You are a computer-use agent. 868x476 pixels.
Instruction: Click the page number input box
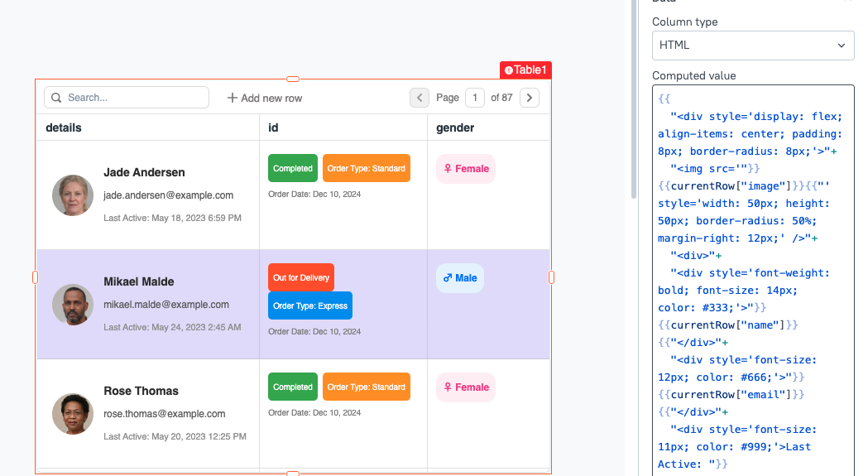click(x=475, y=98)
